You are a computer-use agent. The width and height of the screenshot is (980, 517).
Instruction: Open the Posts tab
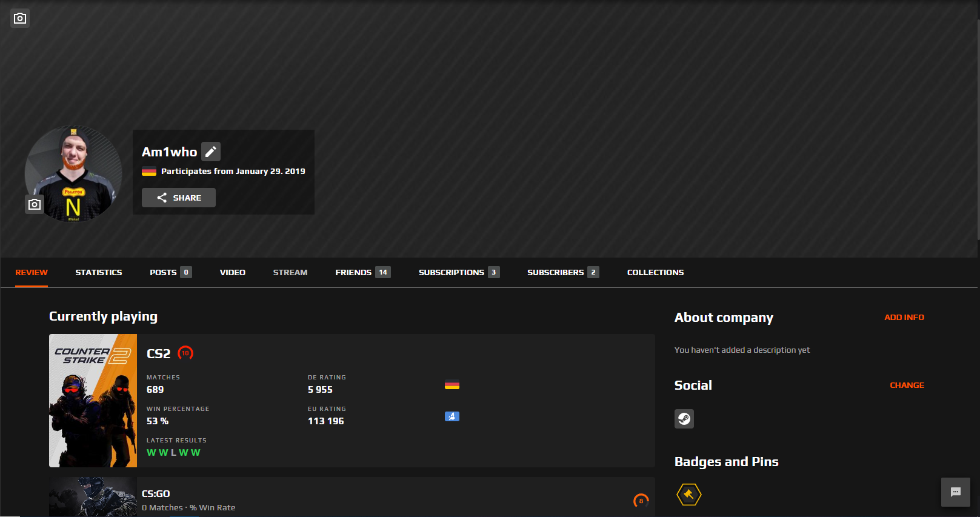[171, 273]
